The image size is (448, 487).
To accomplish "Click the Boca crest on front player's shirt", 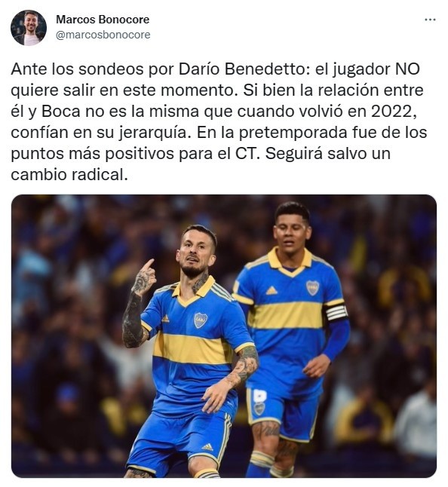I will point(201,320).
